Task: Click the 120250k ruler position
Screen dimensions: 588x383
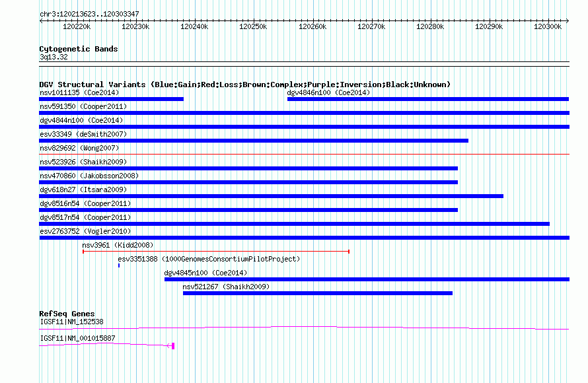Action: coord(253,26)
